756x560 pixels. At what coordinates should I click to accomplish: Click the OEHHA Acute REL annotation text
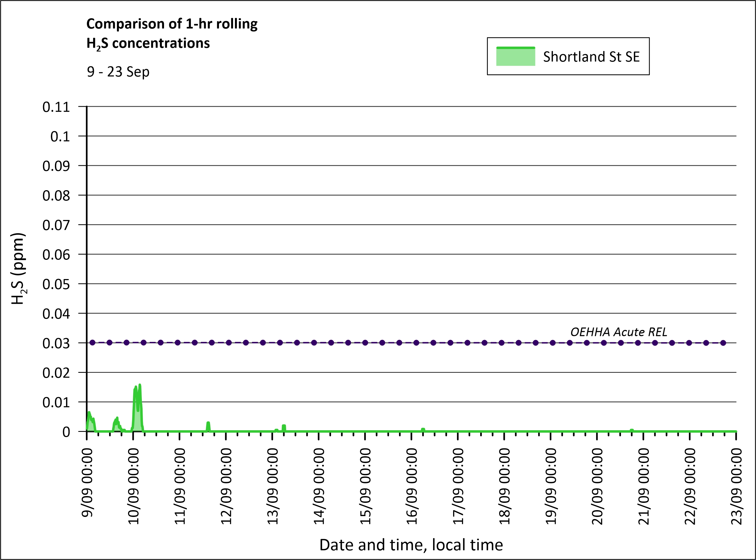coord(618,332)
